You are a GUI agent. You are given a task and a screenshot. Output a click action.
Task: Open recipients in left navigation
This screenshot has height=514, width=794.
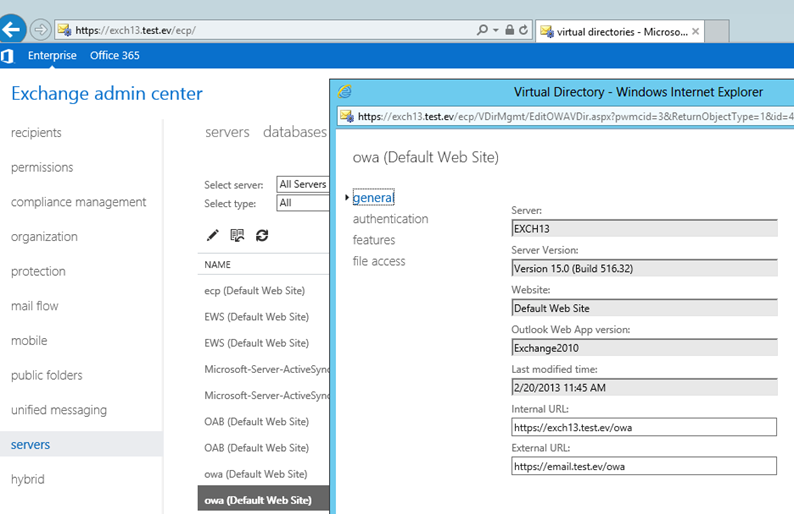(36, 133)
